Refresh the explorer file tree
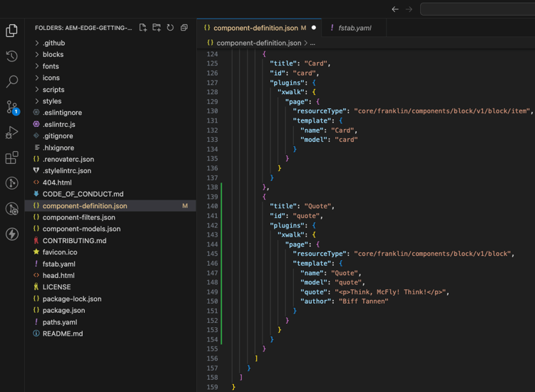 [x=170, y=28]
